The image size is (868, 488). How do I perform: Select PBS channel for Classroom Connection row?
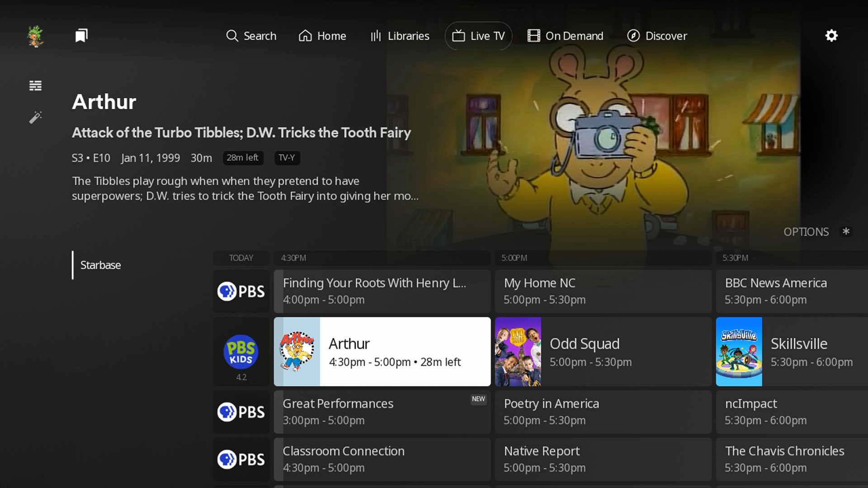[x=241, y=460]
